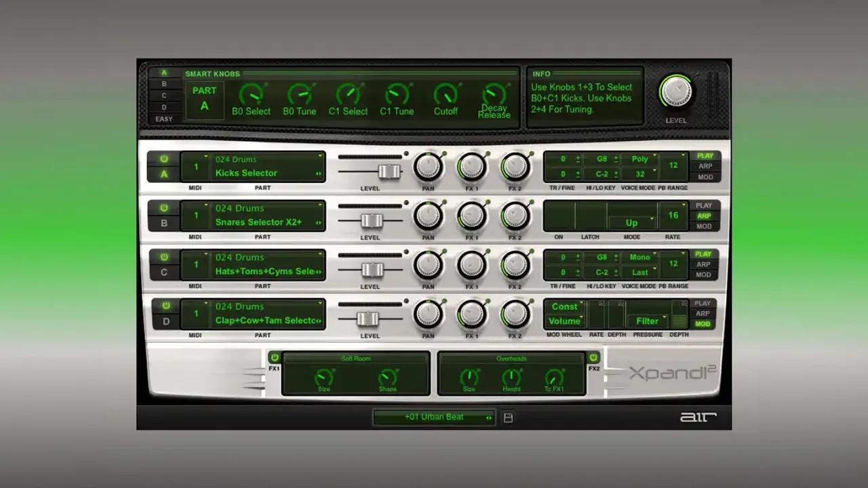Viewport: 868px width, 488px height.
Task: Click the PAN knob in part D
Action: point(428,314)
